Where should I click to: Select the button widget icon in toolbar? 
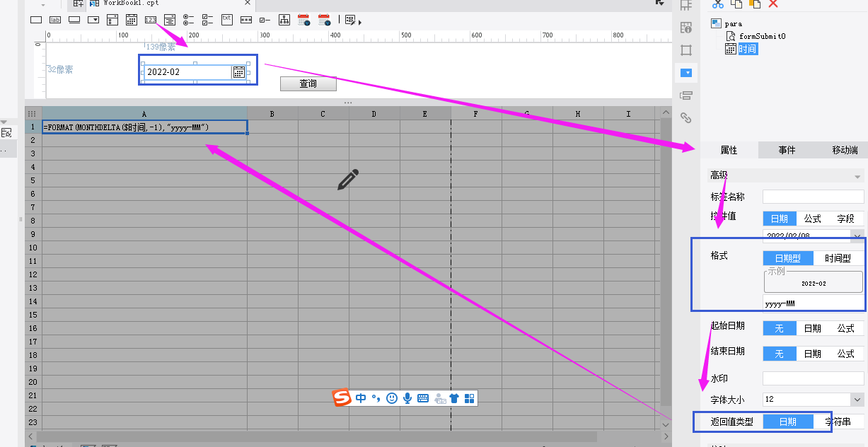tap(74, 20)
